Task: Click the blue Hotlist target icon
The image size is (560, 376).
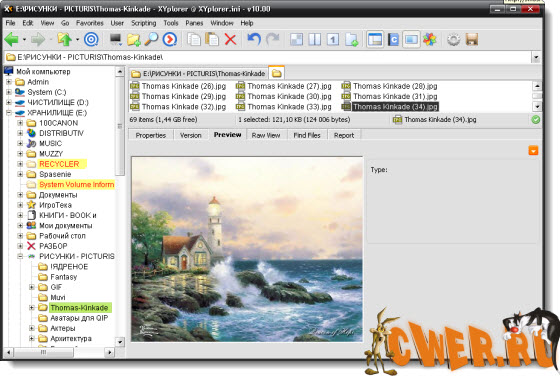Action: pos(91,39)
